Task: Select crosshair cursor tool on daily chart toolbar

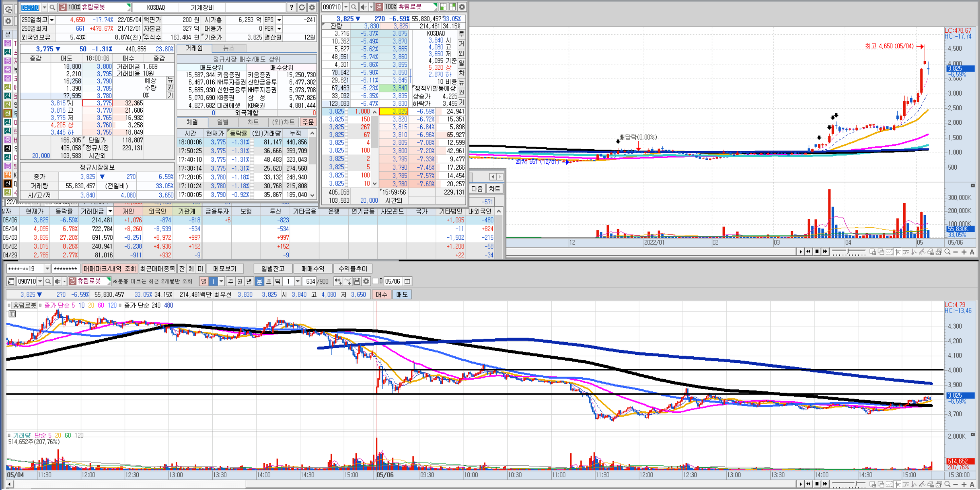Action: [x=898, y=252]
